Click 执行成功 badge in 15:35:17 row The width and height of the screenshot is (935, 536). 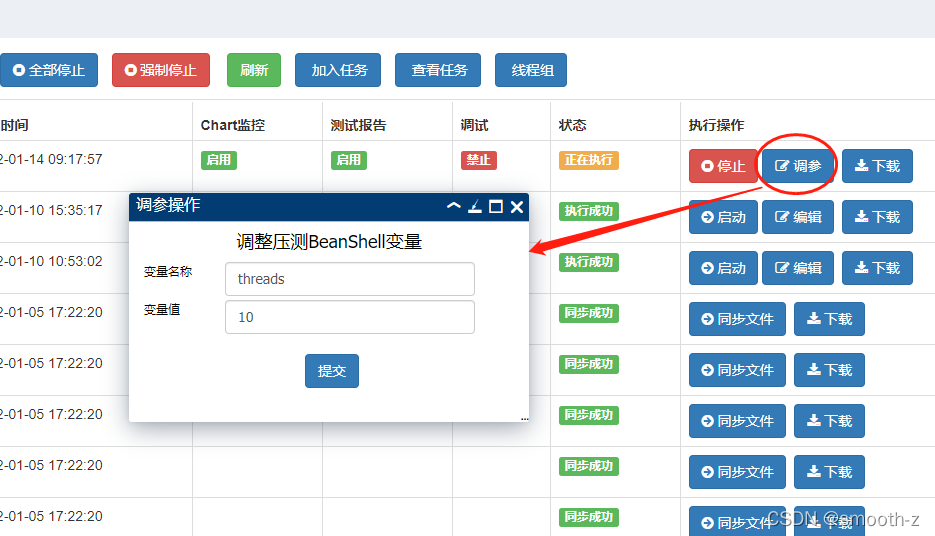[589, 211]
